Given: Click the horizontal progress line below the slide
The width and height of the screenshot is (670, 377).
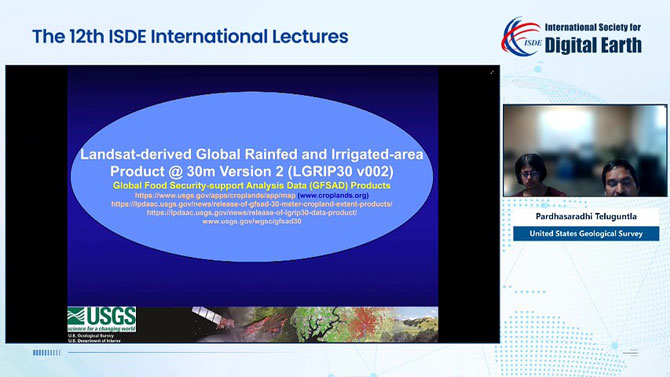Looking at the screenshot, I should (278, 353).
